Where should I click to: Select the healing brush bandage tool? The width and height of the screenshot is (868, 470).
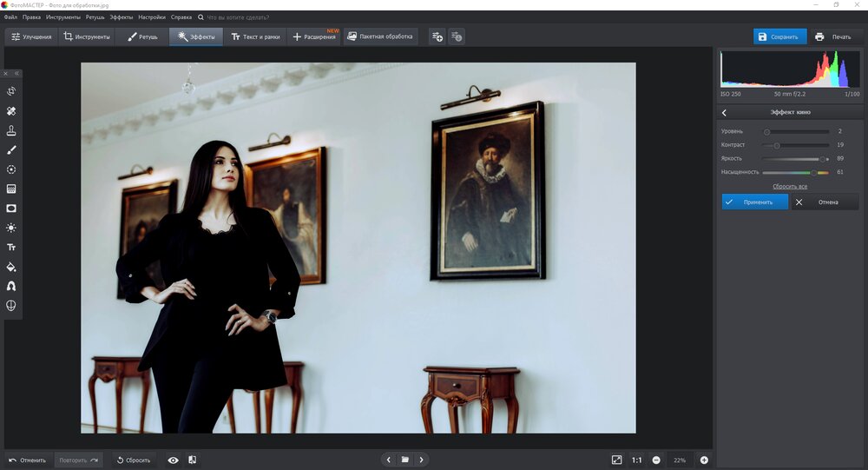coord(11,111)
